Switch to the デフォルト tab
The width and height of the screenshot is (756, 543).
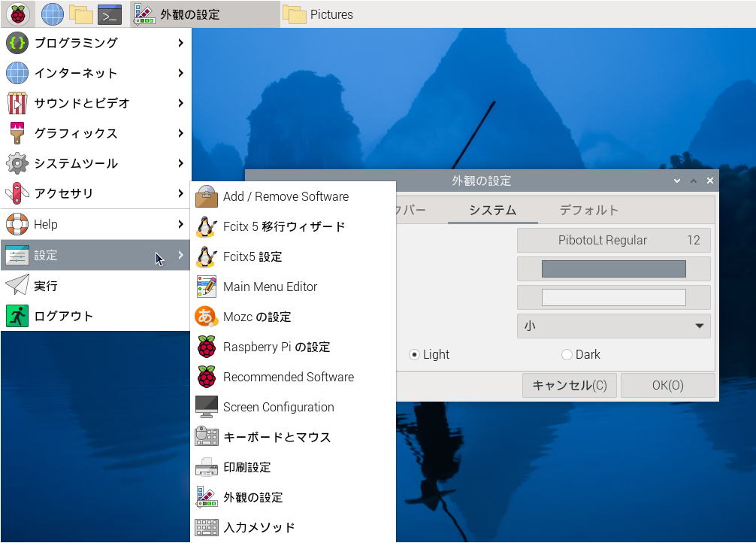coord(588,210)
